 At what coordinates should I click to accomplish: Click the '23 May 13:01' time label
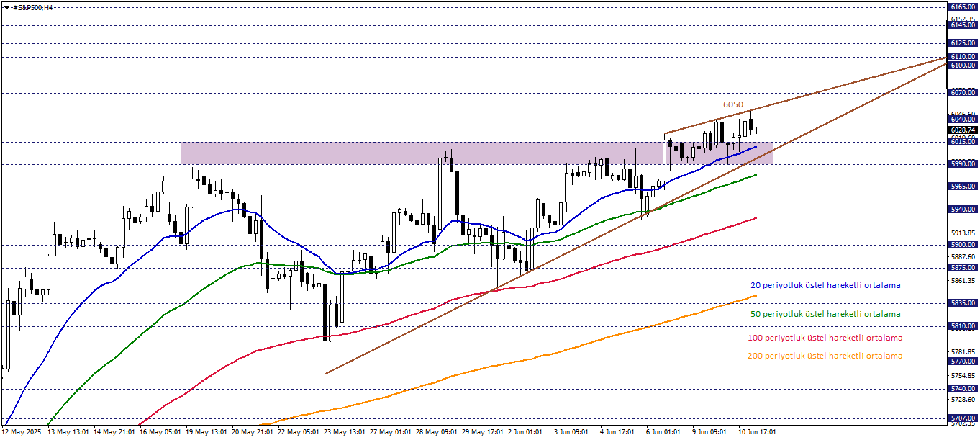pos(344,432)
